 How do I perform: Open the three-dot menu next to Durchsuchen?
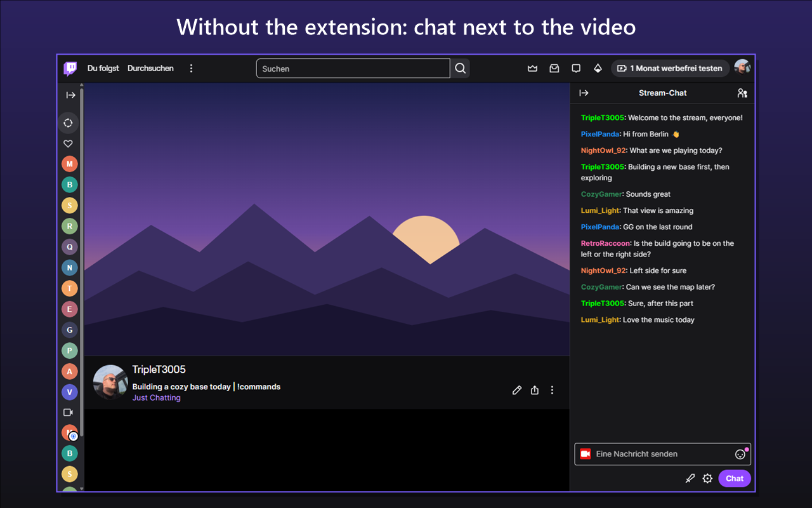192,69
